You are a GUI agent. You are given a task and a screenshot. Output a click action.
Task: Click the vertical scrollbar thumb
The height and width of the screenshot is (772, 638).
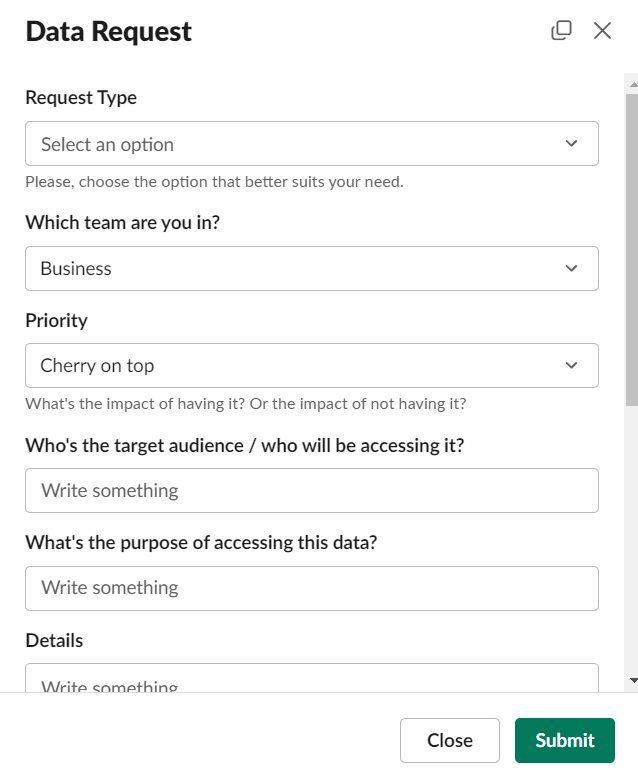coord(632,250)
